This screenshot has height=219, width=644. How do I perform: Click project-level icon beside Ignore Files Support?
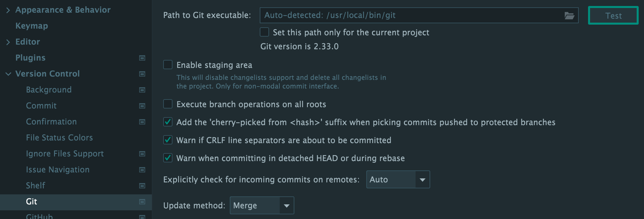pyautogui.click(x=142, y=154)
